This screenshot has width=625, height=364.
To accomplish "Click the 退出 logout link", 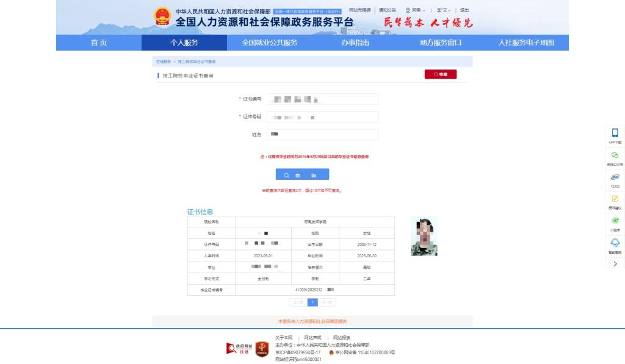I will pos(464,10).
